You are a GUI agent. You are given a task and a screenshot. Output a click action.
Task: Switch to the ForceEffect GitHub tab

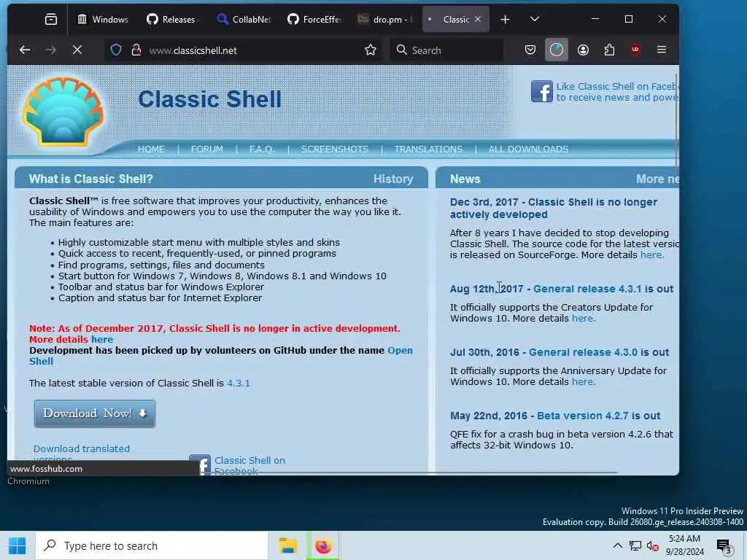[314, 20]
